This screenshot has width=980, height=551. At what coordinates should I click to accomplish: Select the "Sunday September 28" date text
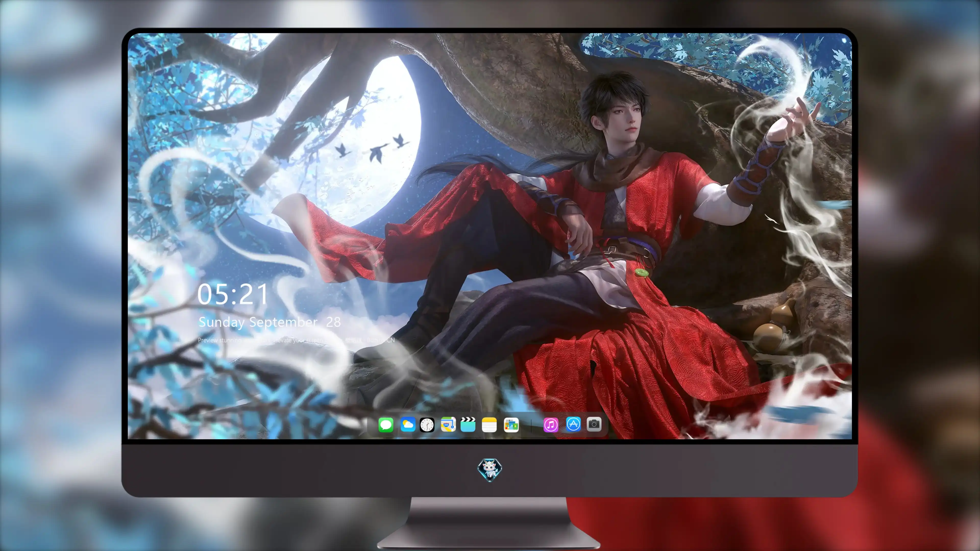point(269,322)
